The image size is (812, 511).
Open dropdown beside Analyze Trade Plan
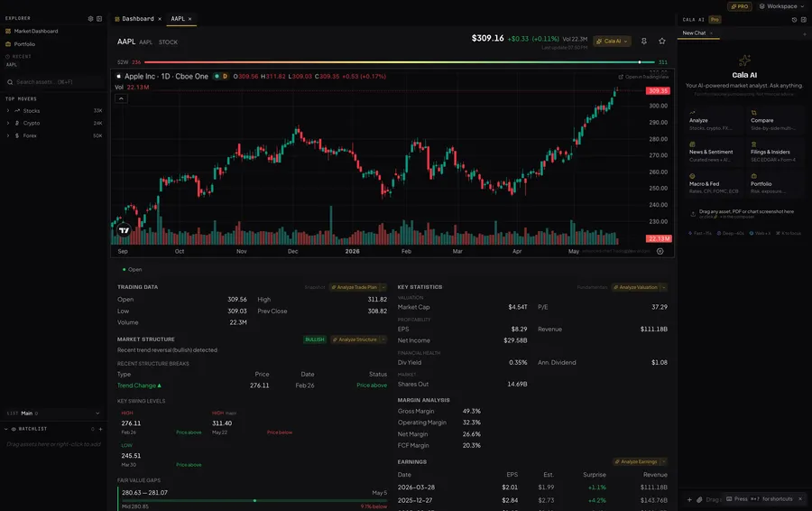383,287
